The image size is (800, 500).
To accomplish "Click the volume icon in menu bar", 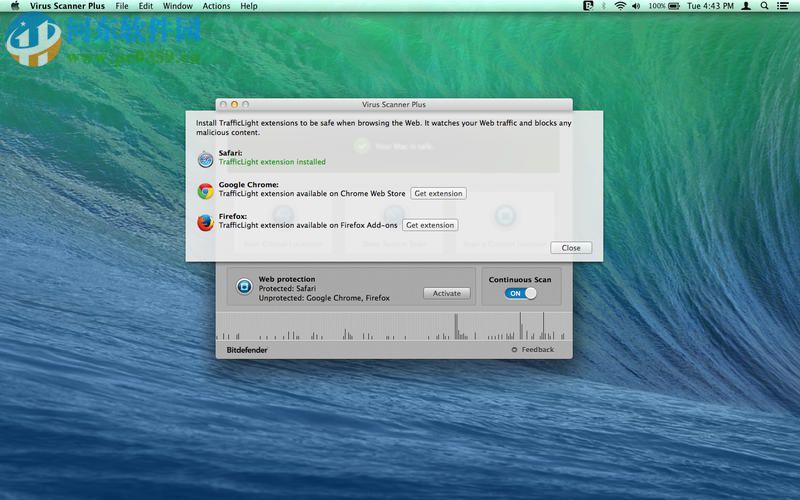I will 636,6.
